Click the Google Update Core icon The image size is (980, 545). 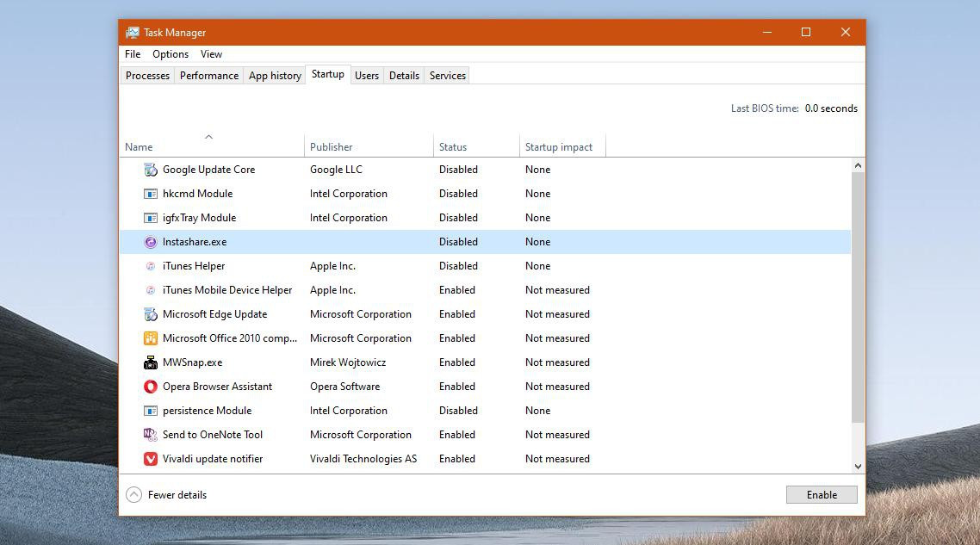(151, 170)
